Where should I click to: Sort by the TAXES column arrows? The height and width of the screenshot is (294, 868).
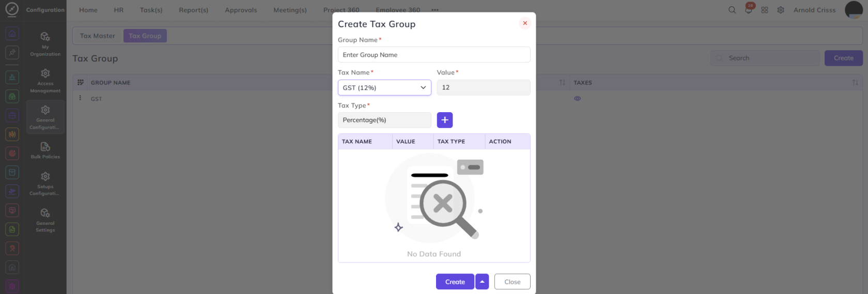click(x=855, y=83)
